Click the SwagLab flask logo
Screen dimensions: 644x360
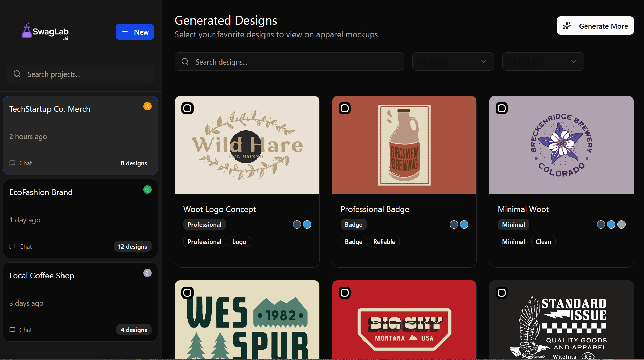point(27,31)
